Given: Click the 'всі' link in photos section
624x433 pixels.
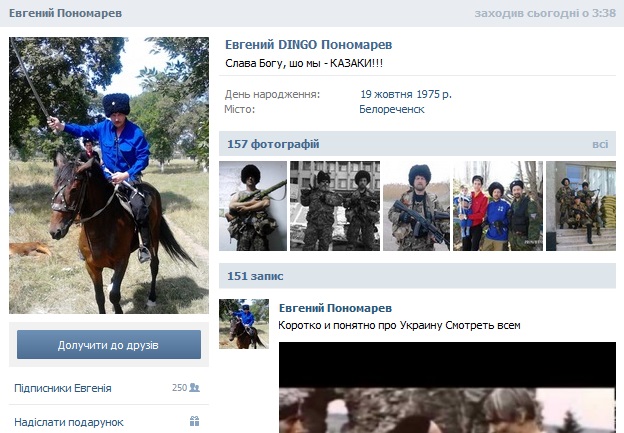Looking at the screenshot, I should [x=600, y=144].
